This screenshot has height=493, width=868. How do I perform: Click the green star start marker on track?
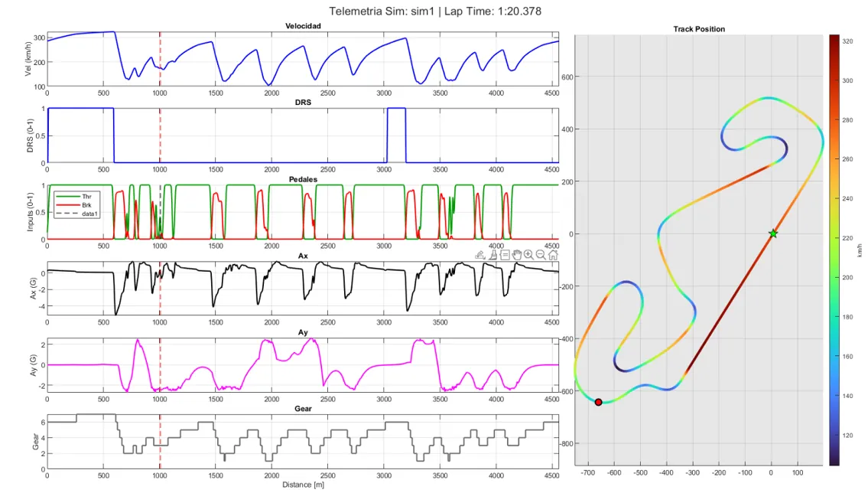pyautogui.click(x=773, y=233)
